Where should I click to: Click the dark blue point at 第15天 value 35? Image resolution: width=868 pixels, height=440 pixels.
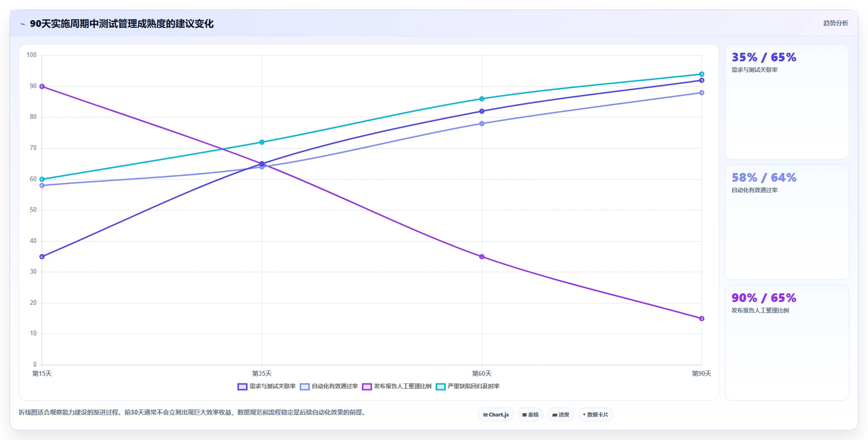(x=42, y=257)
